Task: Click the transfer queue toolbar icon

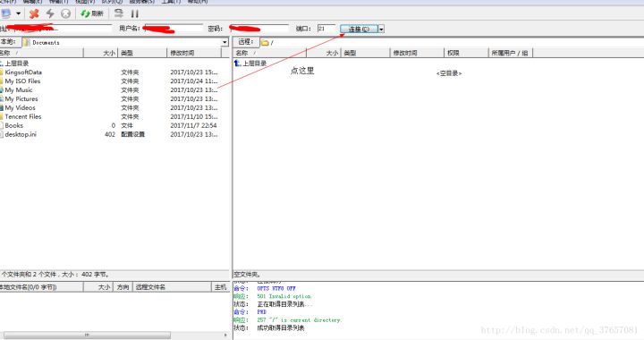Action: click(x=119, y=13)
